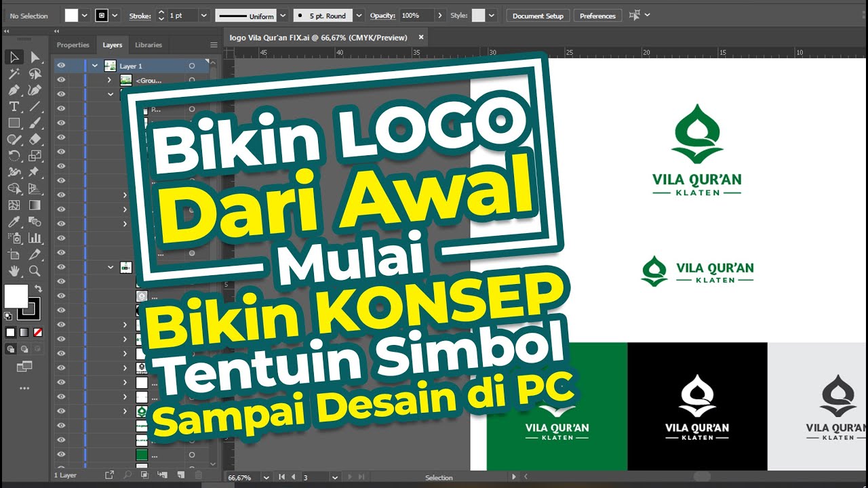This screenshot has height=488, width=868.
Task: Open the fill color dropdown in control bar
Action: [85, 15]
